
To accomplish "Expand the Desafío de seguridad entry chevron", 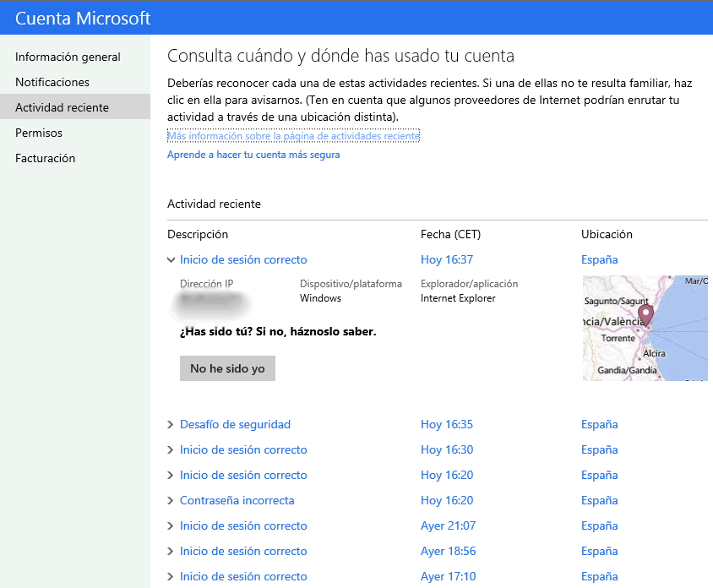I will (x=171, y=425).
